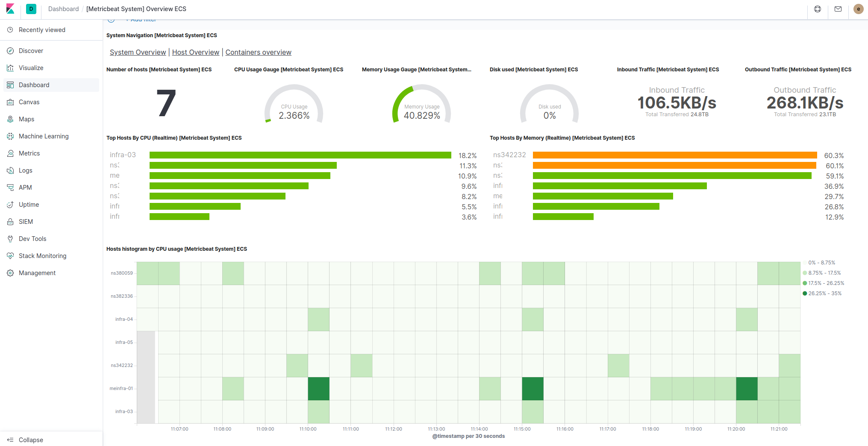Toggle 26.25% - 35% legend color
The image size is (868, 446).
click(x=805, y=293)
